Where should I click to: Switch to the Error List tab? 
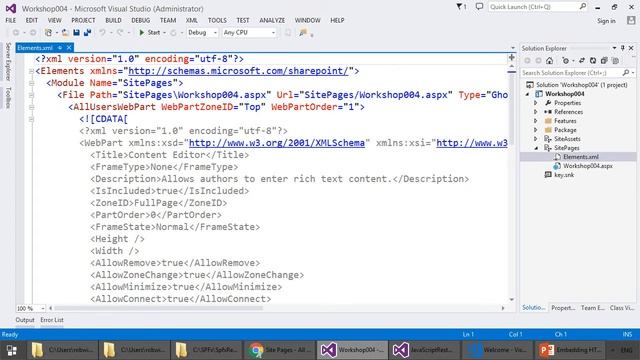click(52, 320)
